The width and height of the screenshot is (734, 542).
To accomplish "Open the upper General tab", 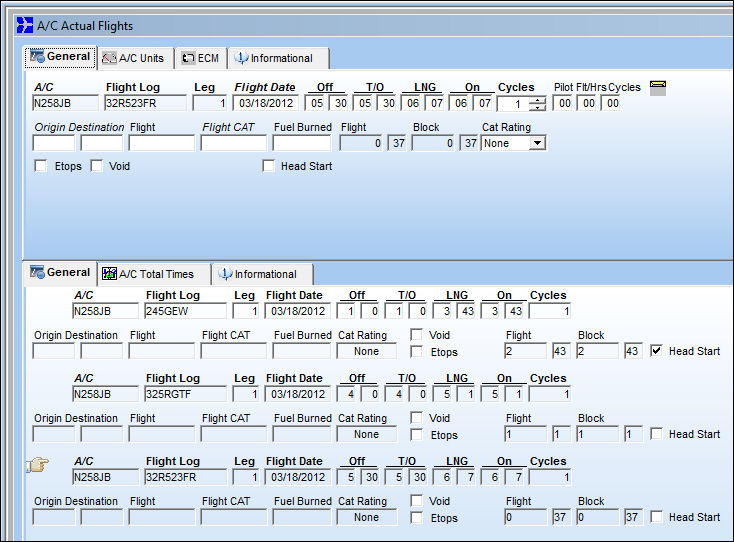I will pos(60,57).
